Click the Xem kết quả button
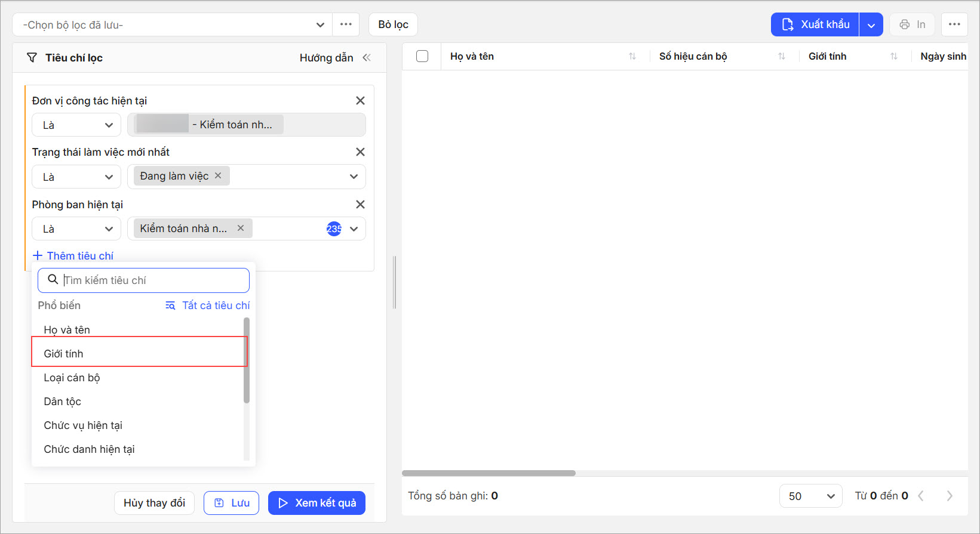The width and height of the screenshot is (980, 534). point(317,503)
